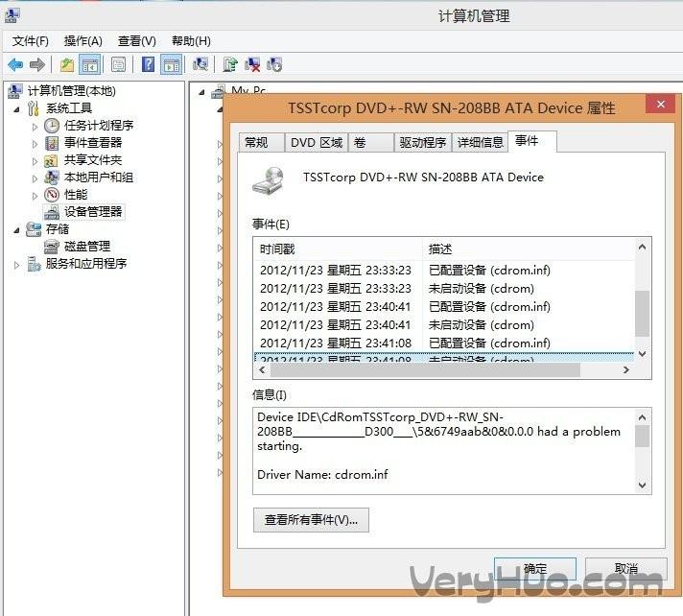Select 计算机管理(本地) root node
Image resolution: width=683 pixels, height=616 pixels.
71,90
